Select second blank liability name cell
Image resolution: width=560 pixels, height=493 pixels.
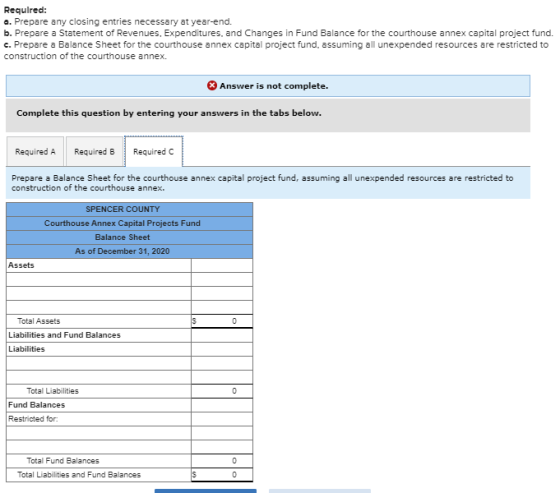point(99,377)
